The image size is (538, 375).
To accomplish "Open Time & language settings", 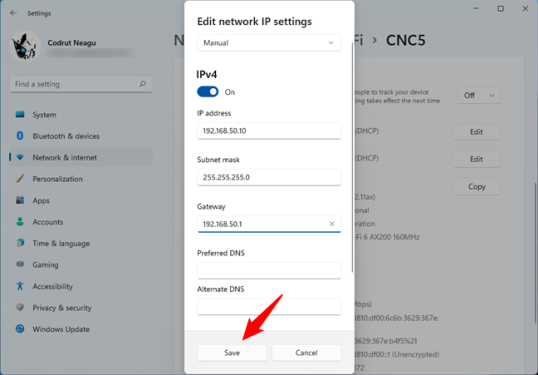I will (81, 243).
